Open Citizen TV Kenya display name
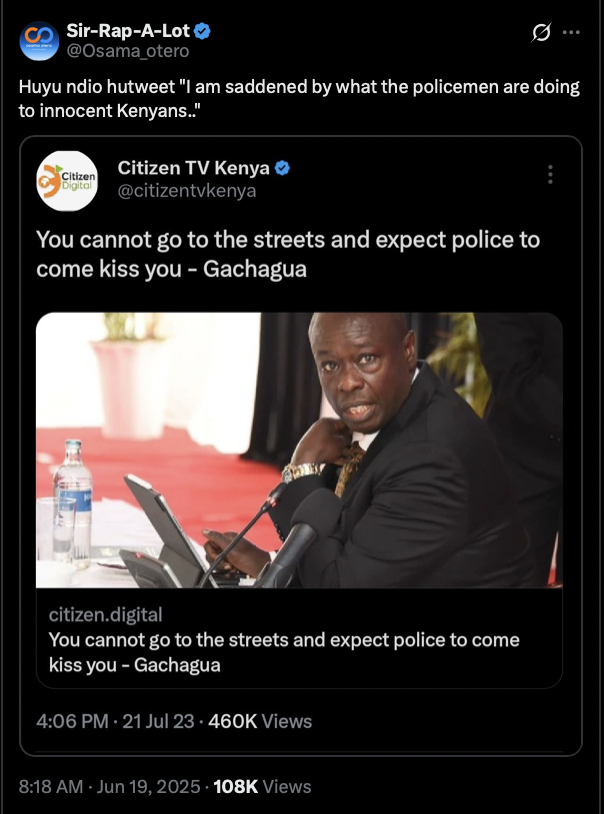 click(x=193, y=168)
